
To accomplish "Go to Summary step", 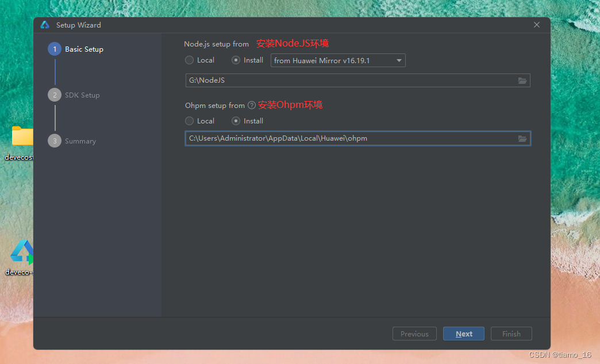I will click(x=72, y=141).
